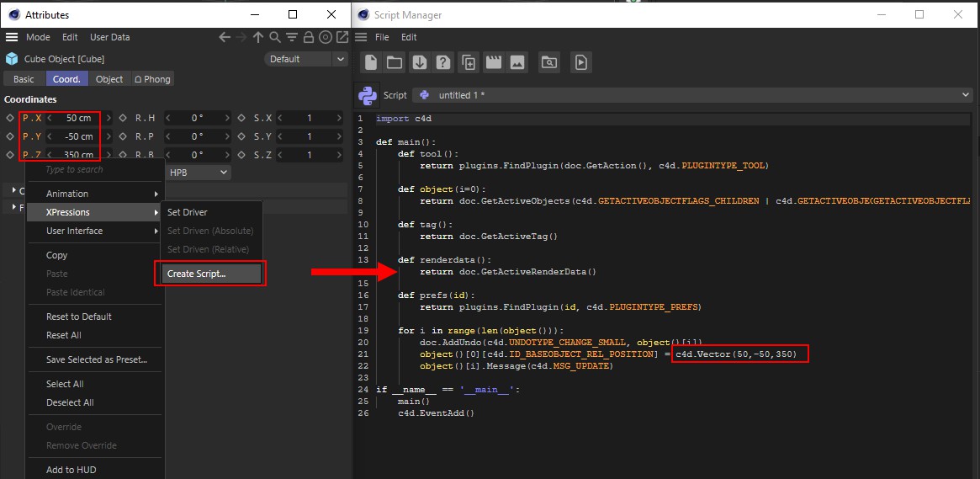Click the back arrow in Attributes manager

point(225,38)
